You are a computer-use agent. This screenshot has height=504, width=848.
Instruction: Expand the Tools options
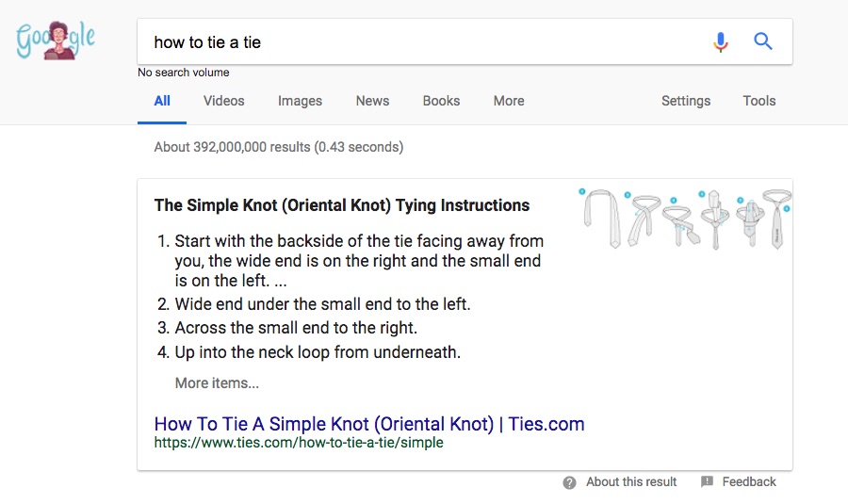(759, 101)
